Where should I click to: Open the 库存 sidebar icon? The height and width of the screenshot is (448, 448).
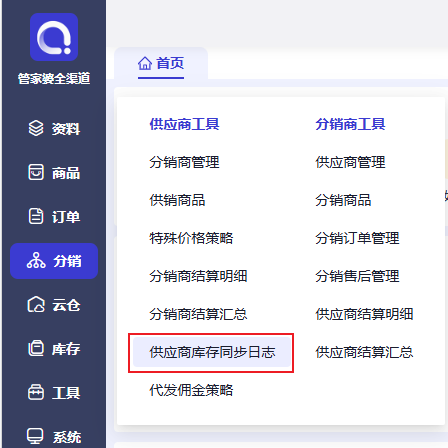pos(36,348)
